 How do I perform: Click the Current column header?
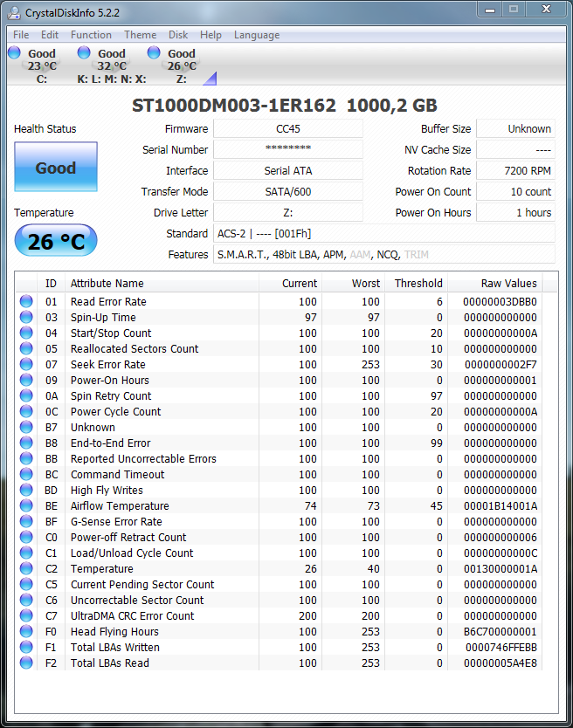pos(291,283)
